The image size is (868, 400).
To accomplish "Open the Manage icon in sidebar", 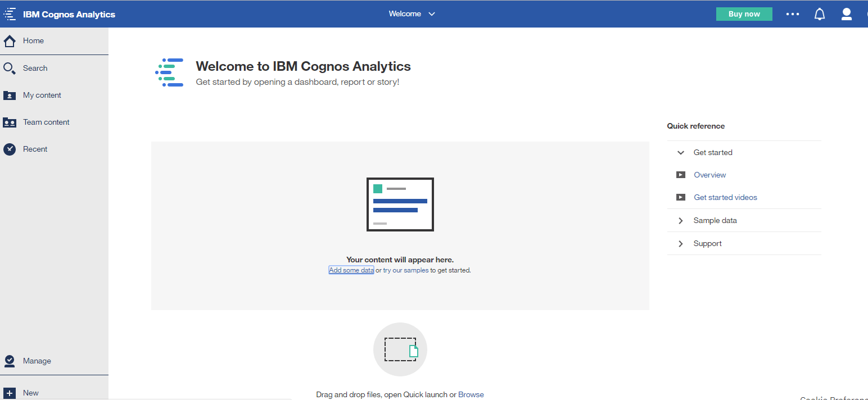I will (x=10, y=361).
